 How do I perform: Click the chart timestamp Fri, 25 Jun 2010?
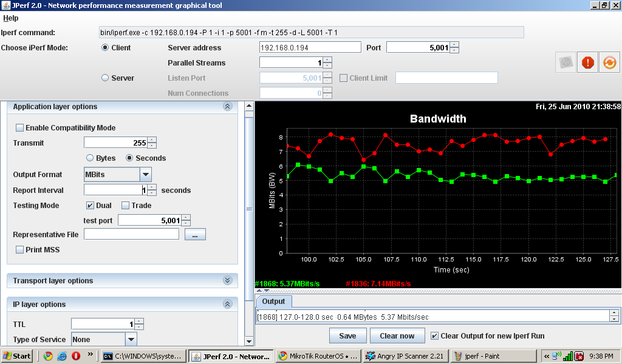click(x=578, y=107)
